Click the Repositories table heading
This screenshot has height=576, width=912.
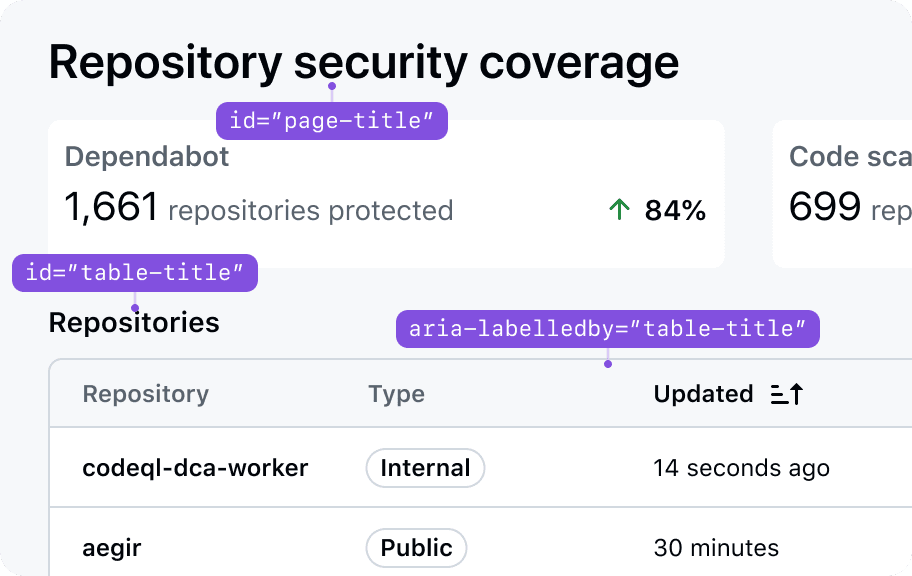click(x=134, y=322)
